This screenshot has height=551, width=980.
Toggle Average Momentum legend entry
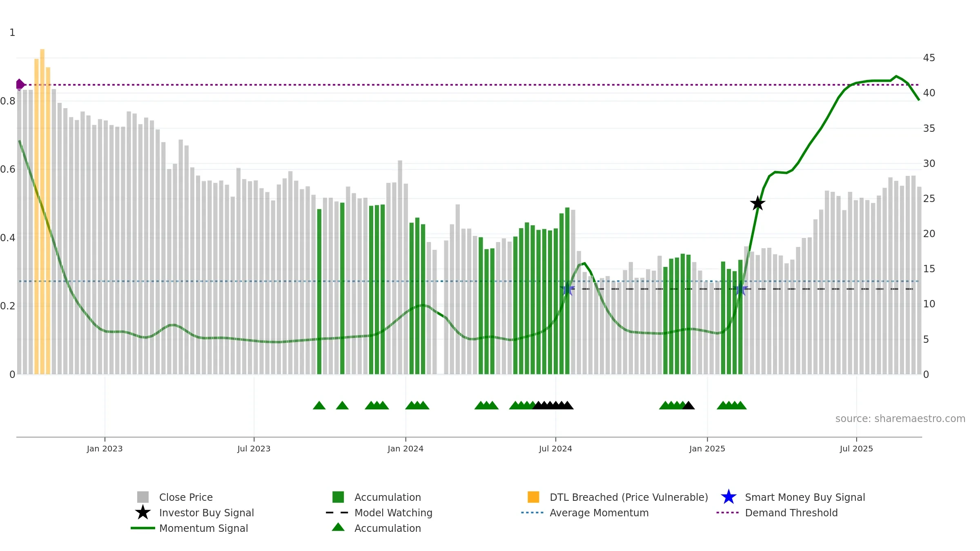point(585,513)
